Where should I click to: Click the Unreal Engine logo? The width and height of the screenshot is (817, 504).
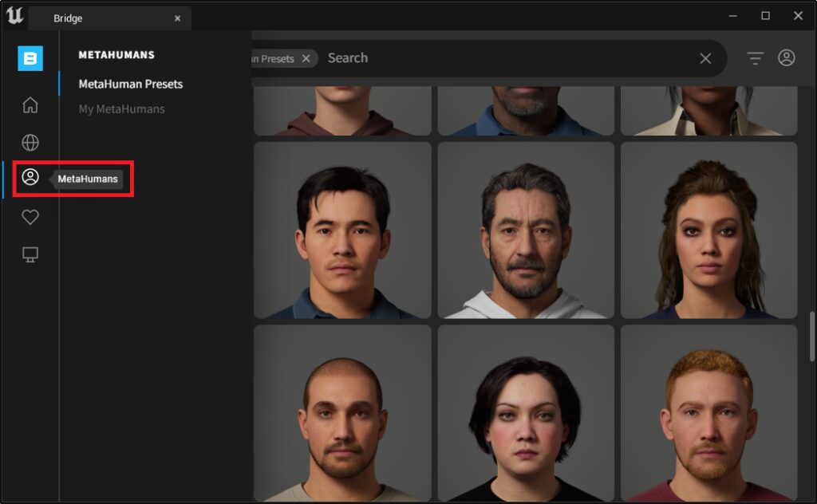pyautogui.click(x=14, y=15)
